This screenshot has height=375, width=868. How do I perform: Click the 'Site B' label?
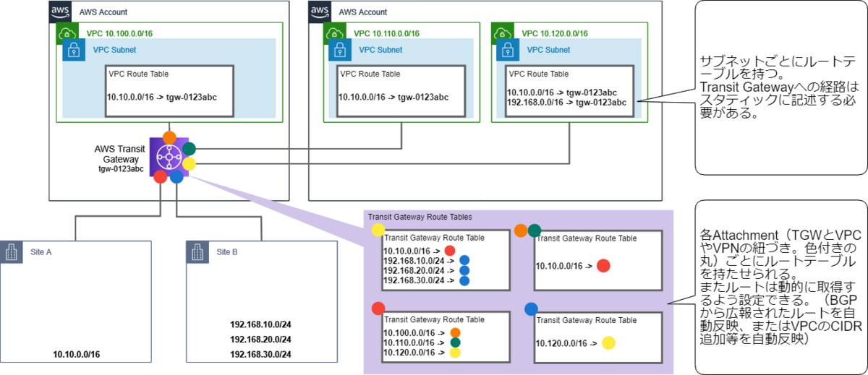tap(226, 253)
